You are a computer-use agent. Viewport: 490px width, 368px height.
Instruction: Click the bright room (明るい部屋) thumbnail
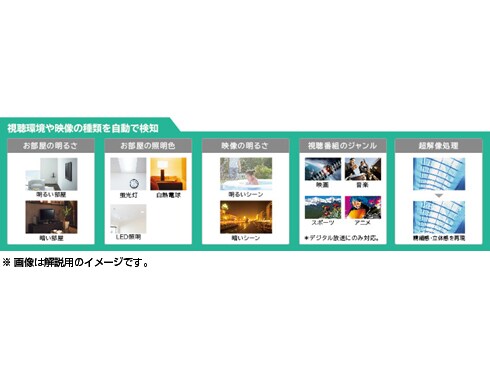51,174
